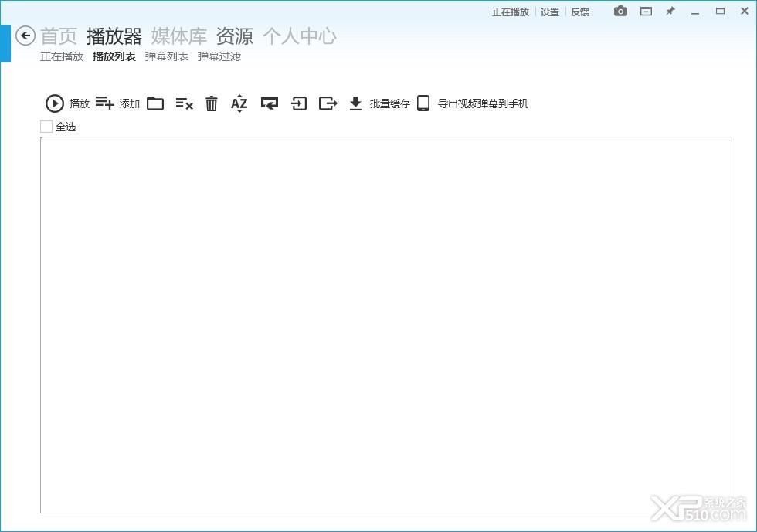
Task: Toggle the 全选 select-all checkbox
Action: click(46, 127)
